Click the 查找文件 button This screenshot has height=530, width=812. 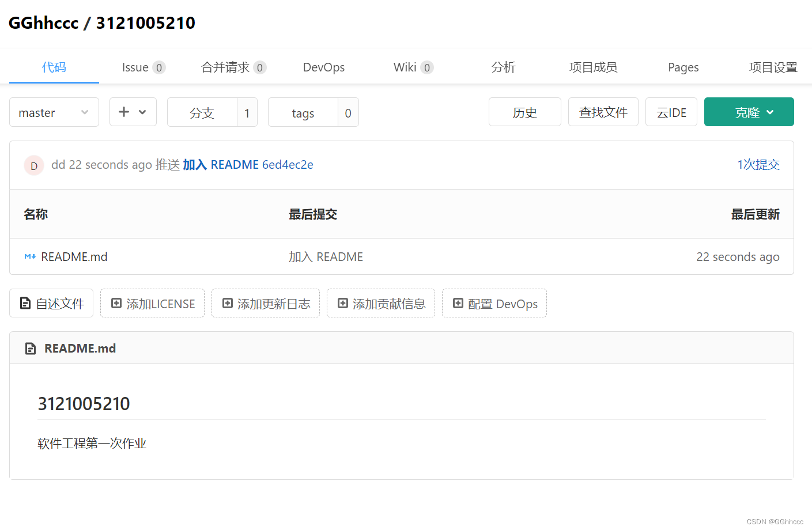[x=603, y=112]
